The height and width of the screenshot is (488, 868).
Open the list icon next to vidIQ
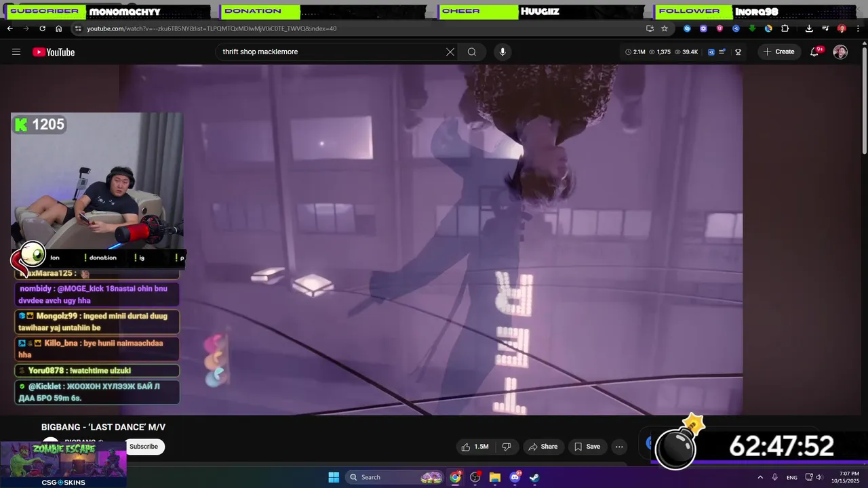(722, 52)
